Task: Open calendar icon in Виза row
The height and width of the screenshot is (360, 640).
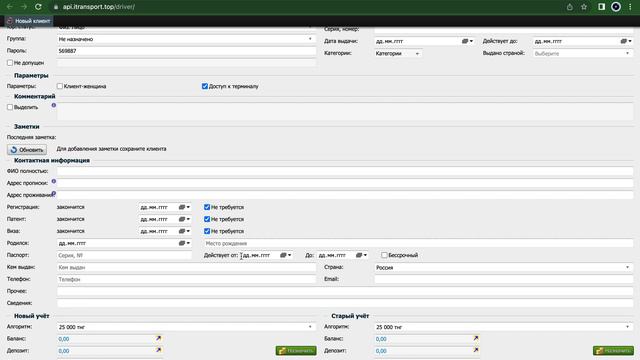Action: (184, 231)
